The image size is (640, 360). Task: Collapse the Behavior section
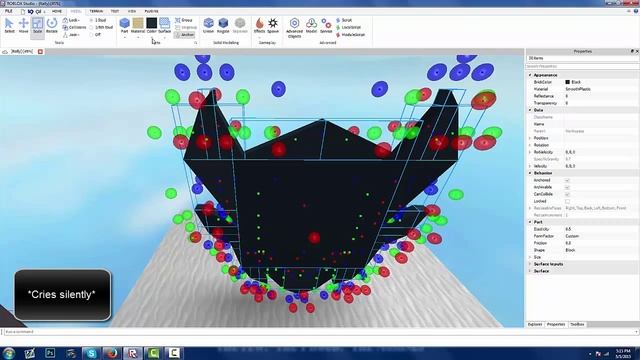tap(530, 173)
